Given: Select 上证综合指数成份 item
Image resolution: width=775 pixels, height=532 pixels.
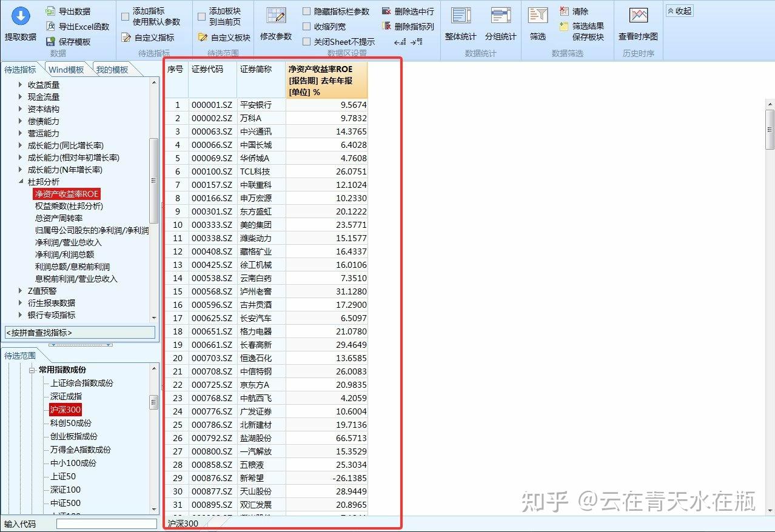Looking at the screenshot, I should coord(82,383).
